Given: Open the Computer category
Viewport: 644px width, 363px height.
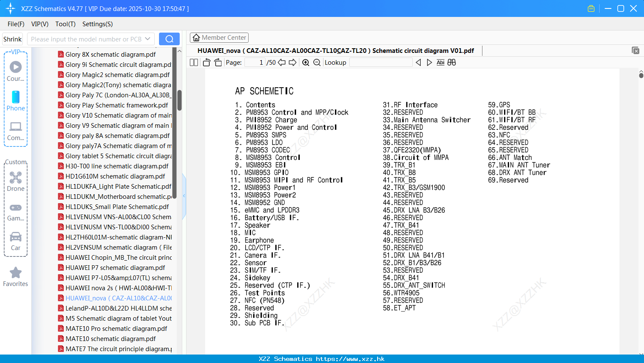Looking at the screenshot, I should pyautogui.click(x=16, y=131).
